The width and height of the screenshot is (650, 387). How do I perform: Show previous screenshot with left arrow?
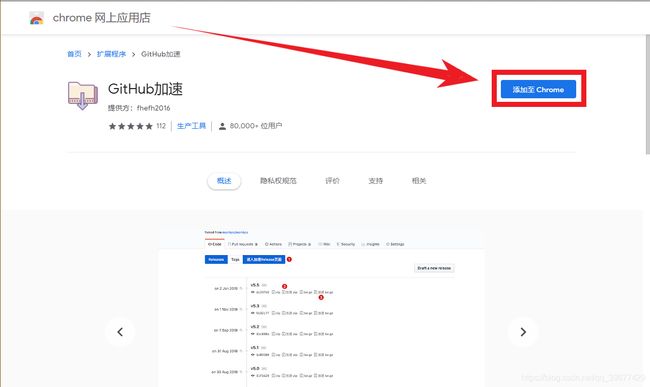(x=120, y=332)
